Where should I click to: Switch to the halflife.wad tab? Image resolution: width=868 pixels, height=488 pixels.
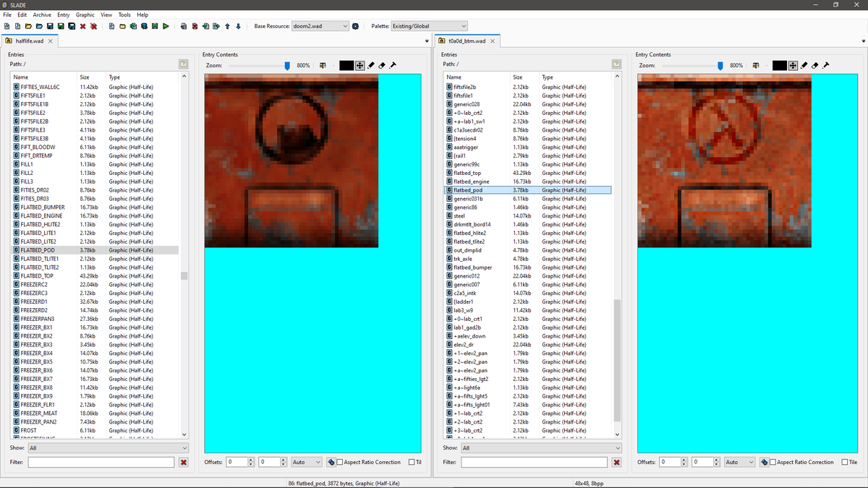point(29,41)
